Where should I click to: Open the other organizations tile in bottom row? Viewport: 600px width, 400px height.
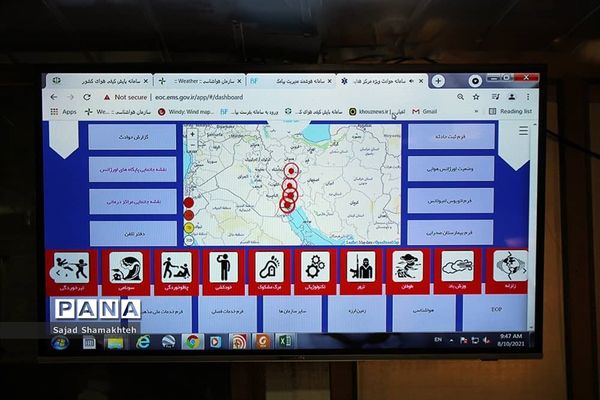tap(292, 313)
